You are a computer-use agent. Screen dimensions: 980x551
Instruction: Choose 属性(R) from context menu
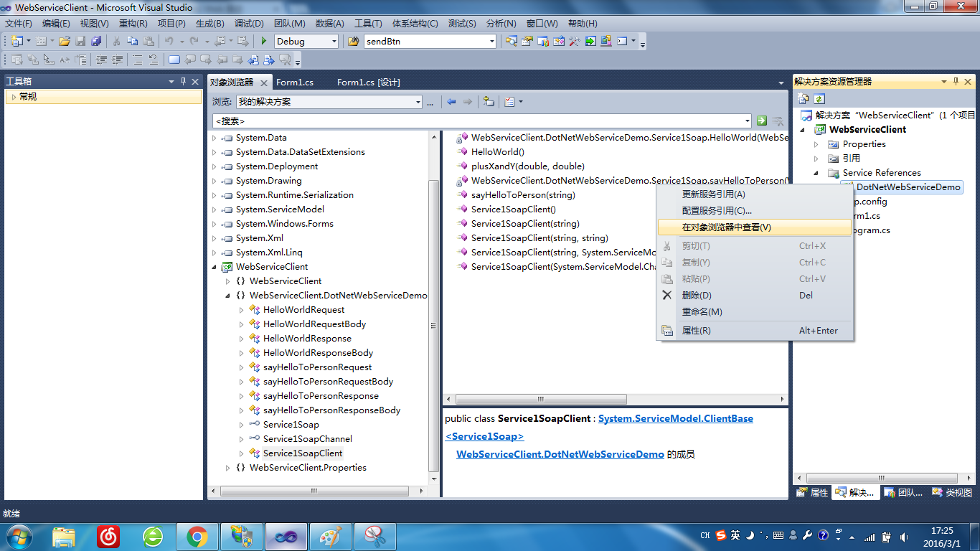pyautogui.click(x=755, y=331)
